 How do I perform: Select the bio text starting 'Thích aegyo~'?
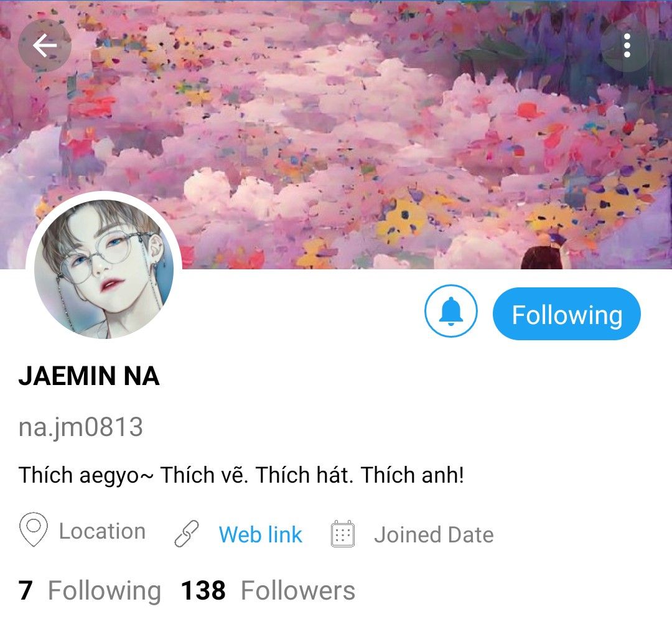tap(241, 475)
